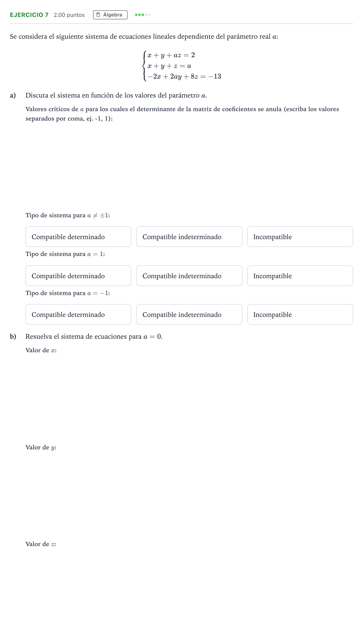Click the Álgebra category badge
This screenshot has width=363, height=644.
[x=110, y=15]
